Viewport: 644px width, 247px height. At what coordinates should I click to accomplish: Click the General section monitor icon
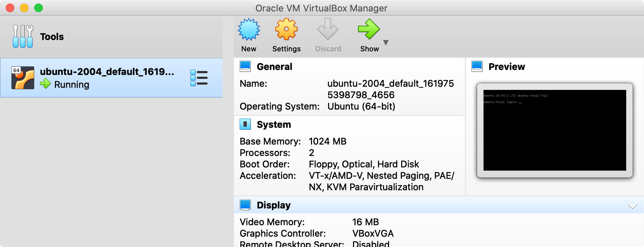click(x=245, y=66)
